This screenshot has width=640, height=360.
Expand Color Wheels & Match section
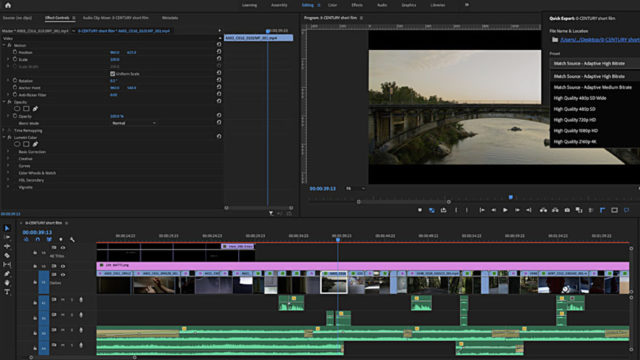pyautogui.click(x=8, y=173)
